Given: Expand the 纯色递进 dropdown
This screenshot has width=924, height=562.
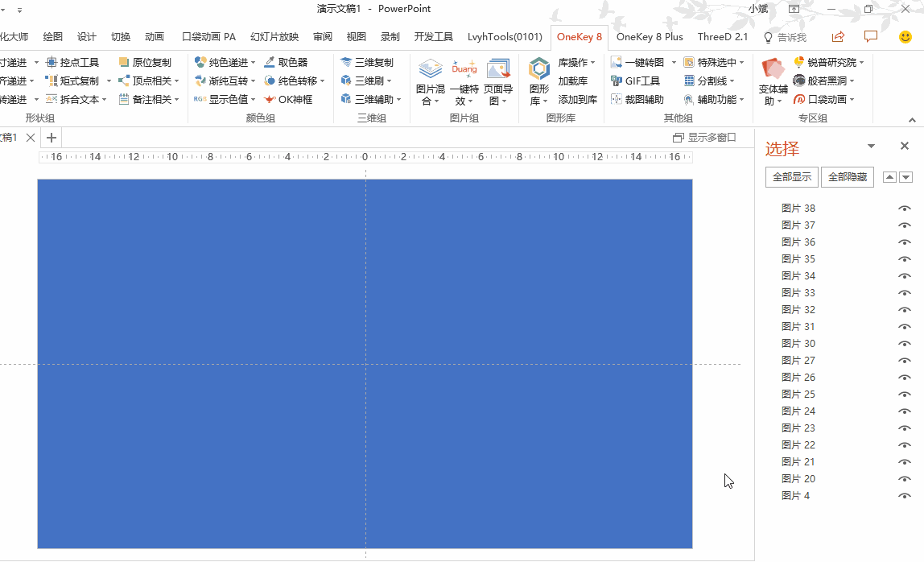Looking at the screenshot, I should point(253,62).
